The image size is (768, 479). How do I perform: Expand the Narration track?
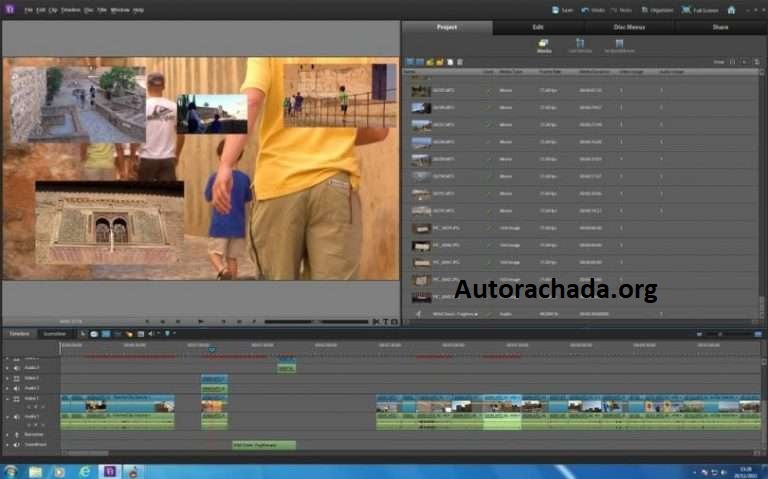pos(7,434)
